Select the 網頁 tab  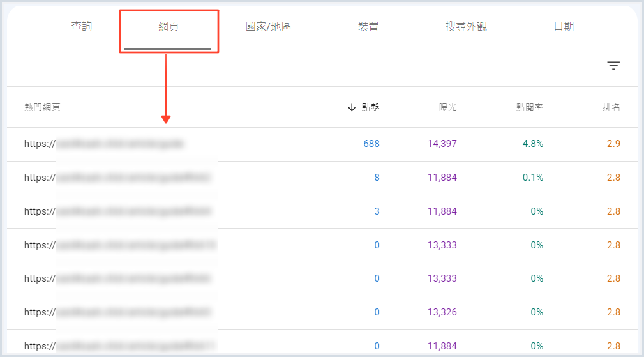[x=168, y=27]
